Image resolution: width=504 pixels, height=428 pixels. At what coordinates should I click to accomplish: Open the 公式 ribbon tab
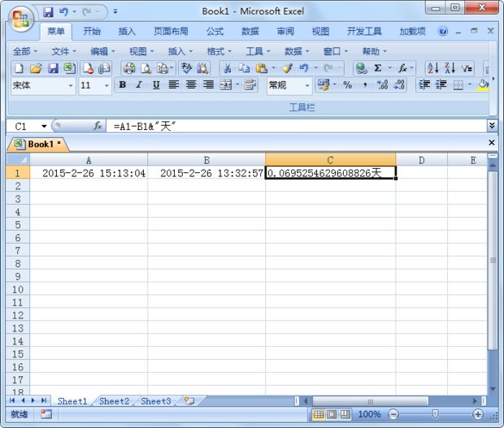pos(215,32)
